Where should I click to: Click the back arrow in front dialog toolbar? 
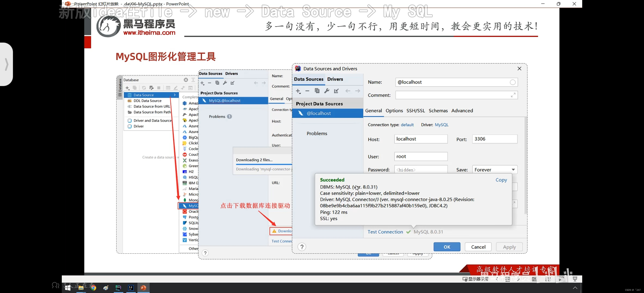[348, 91]
